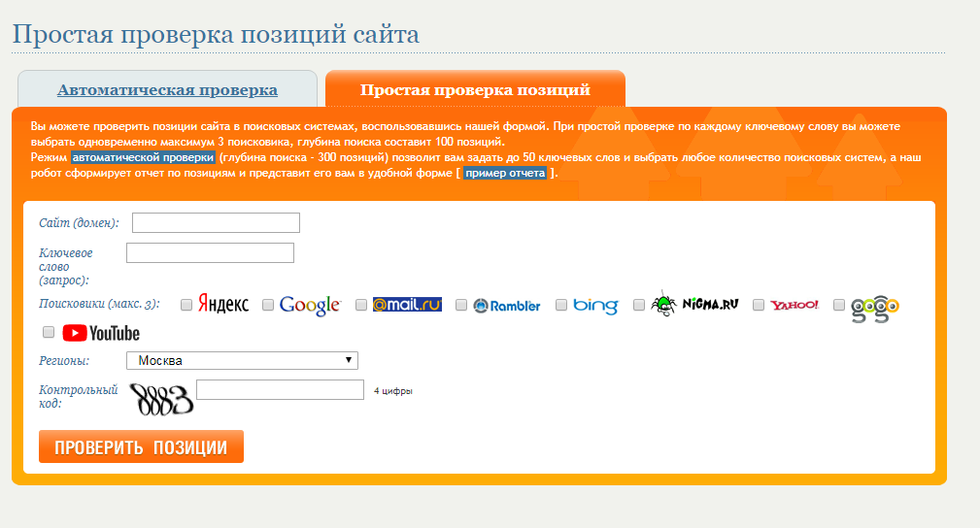Viewport: 980px width, 528px height.
Task: Click the Яндекс search engine logo
Action: point(223,305)
